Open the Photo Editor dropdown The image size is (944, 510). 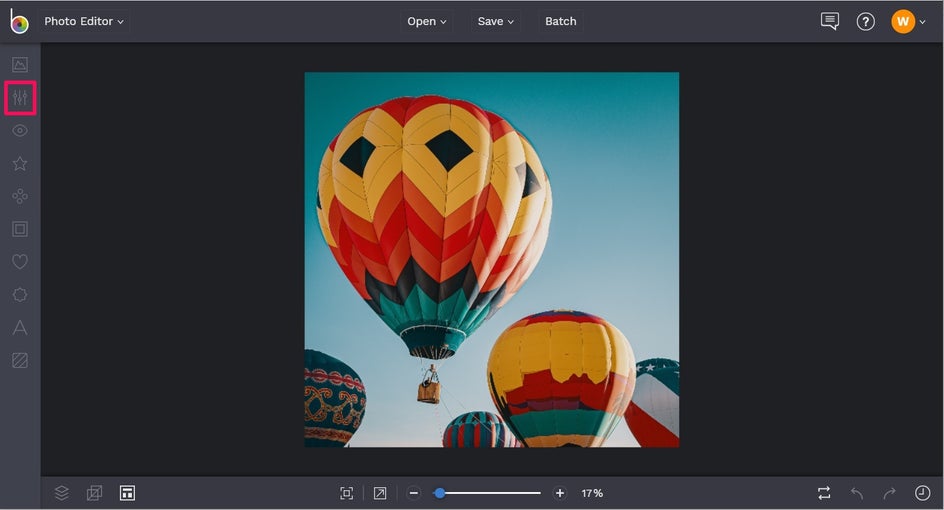[84, 21]
